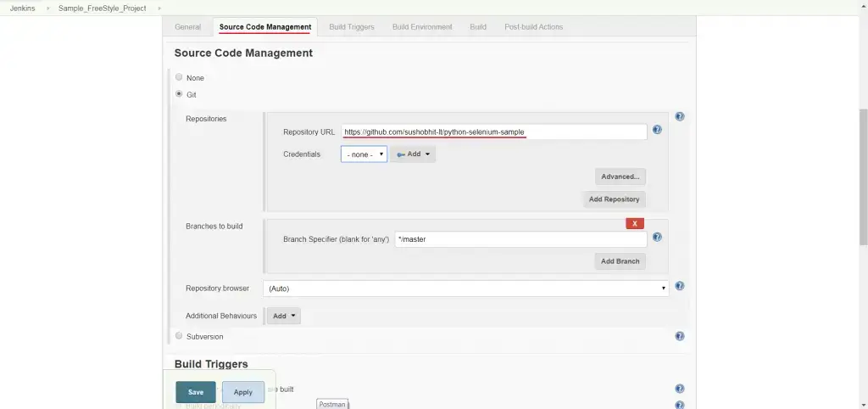This screenshot has height=409, width=868.
Task: Open the Repository browser Auto dropdown
Action: [x=466, y=289]
